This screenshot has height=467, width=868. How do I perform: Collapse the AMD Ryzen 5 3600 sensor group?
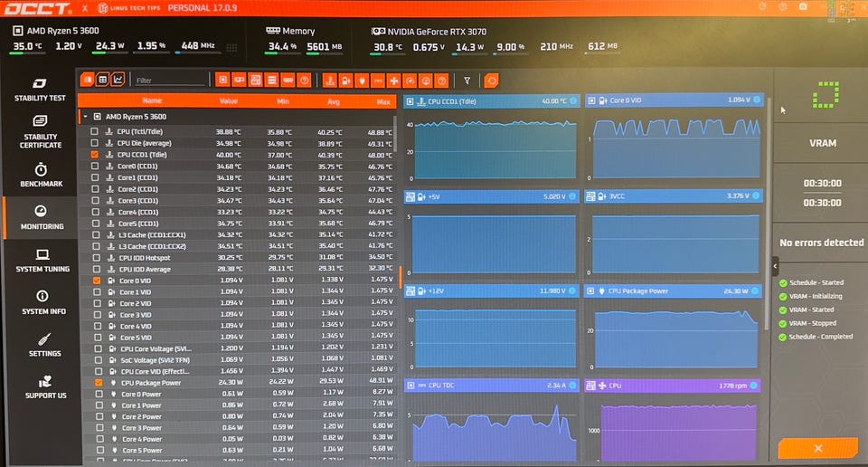[85, 117]
